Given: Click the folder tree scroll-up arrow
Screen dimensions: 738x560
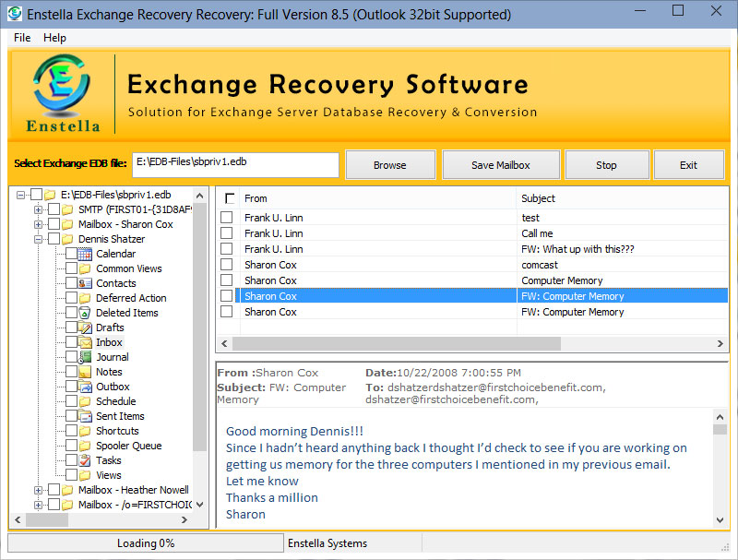Looking at the screenshot, I should pos(200,196).
